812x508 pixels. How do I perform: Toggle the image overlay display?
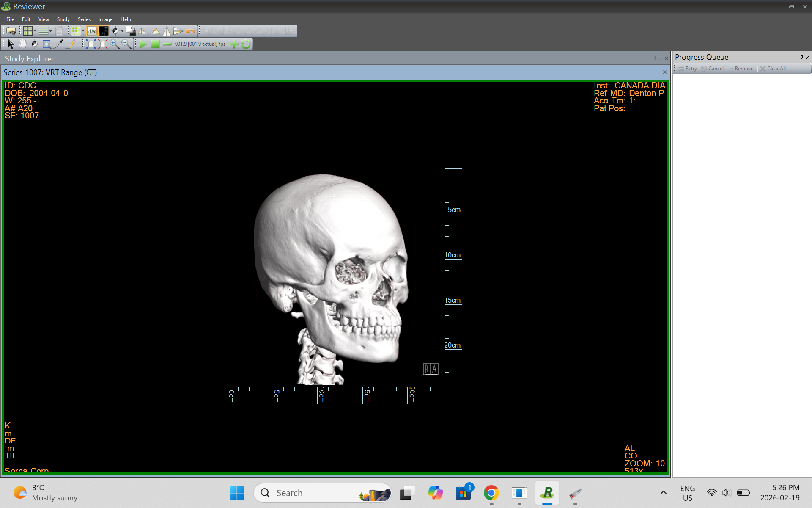pos(104,30)
